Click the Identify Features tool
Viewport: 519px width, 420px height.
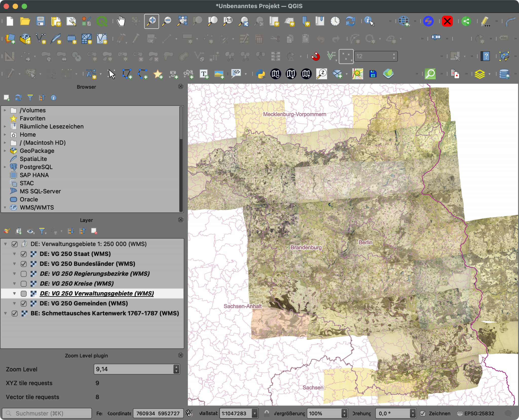tap(369, 21)
